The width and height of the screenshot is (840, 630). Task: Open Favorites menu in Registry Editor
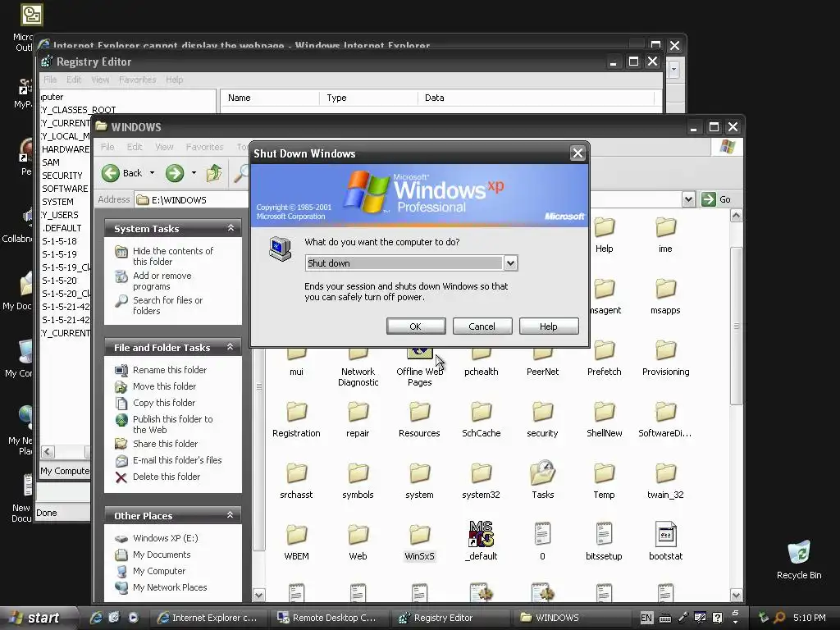[x=138, y=80]
